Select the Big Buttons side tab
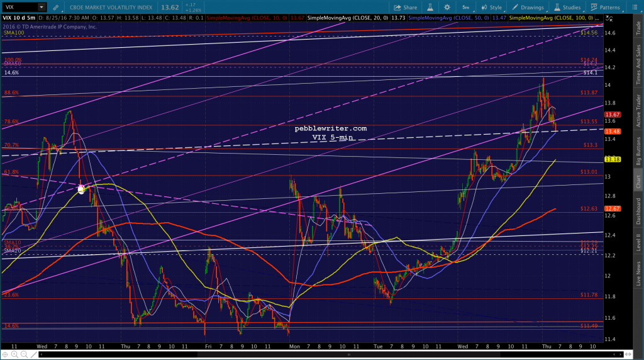This screenshot has width=644, height=360. (x=638, y=151)
